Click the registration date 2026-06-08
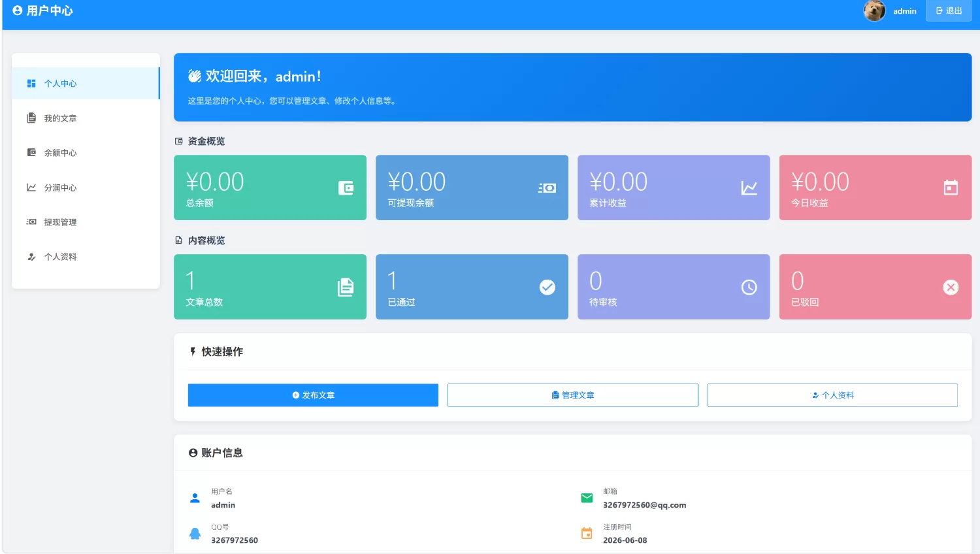The width and height of the screenshot is (980, 554). [625, 540]
